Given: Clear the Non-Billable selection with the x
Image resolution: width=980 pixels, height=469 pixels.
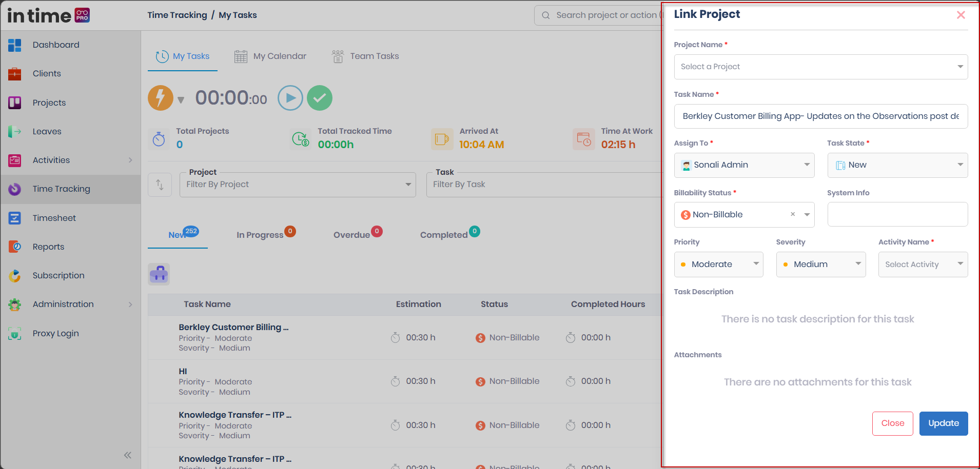Looking at the screenshot, I should point(793,214).
